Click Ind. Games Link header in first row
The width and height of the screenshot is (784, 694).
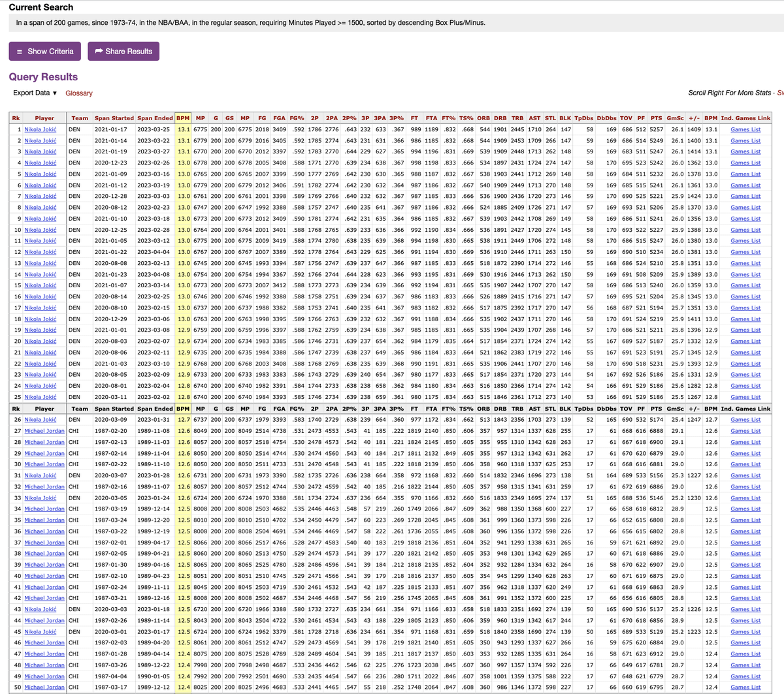745,118
